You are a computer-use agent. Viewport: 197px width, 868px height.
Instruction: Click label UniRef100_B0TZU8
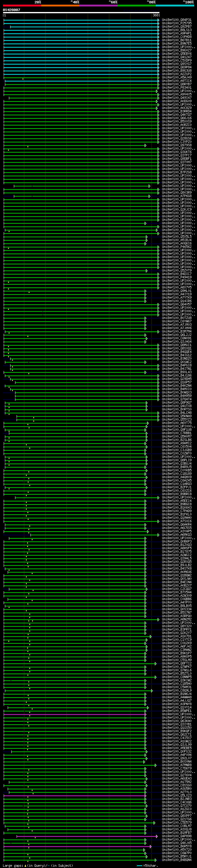(177, 318)
